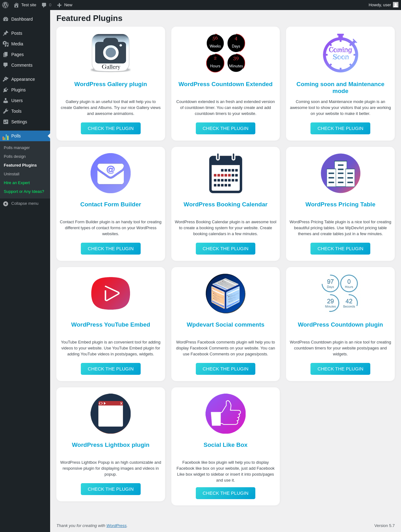The width and height of the screenshot is (401, 532).
Task: Click the Settings sliders icon
Action: click(6, 122)
